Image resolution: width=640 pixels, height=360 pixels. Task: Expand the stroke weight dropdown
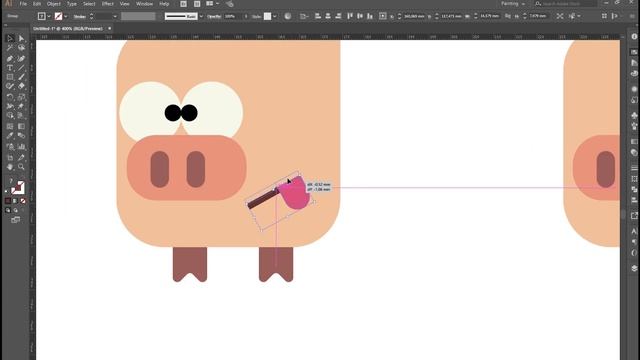point(115,16)
